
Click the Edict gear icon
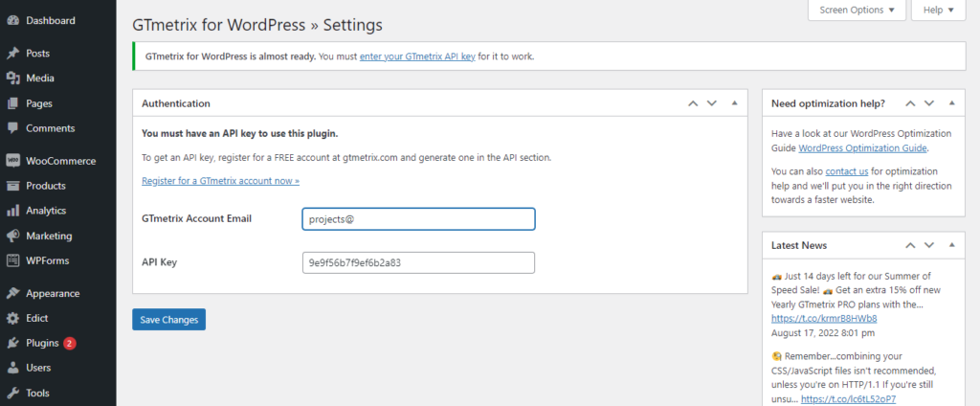[12, 319]
